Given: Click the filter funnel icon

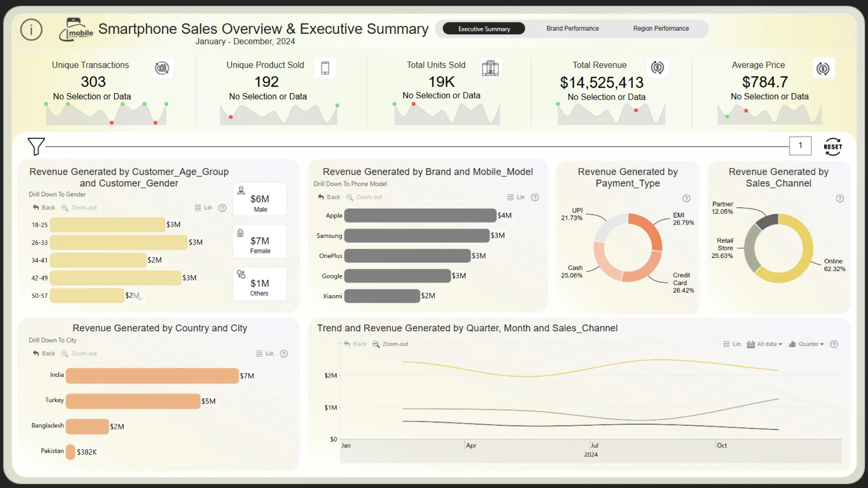Looking at the screenshot, I should tap(36, 146).
